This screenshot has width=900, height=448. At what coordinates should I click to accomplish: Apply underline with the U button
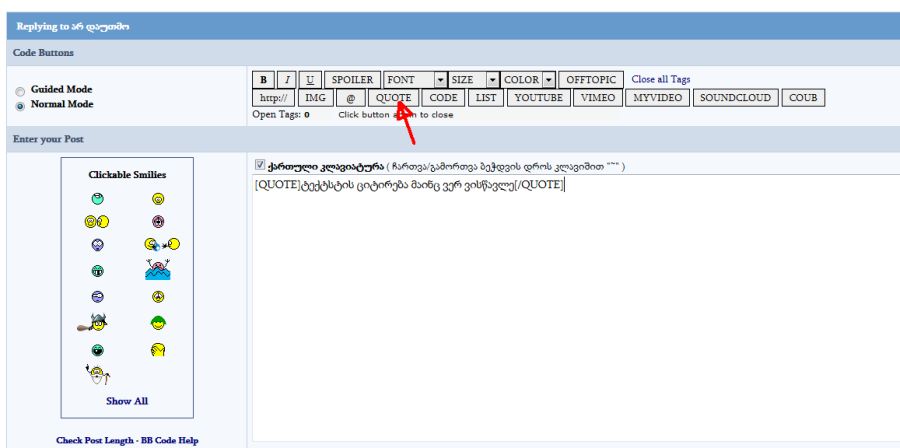(310, 80)
